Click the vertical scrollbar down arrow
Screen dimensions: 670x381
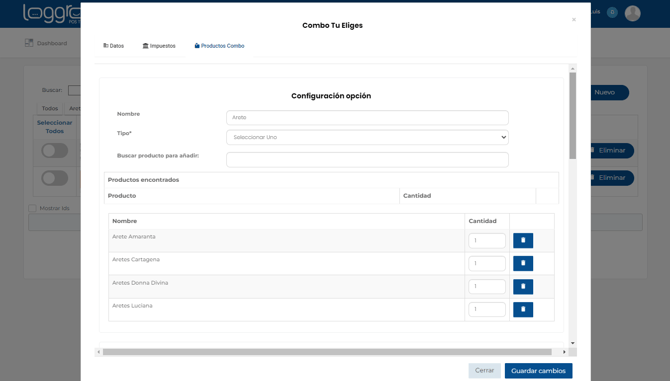[573, 343]
